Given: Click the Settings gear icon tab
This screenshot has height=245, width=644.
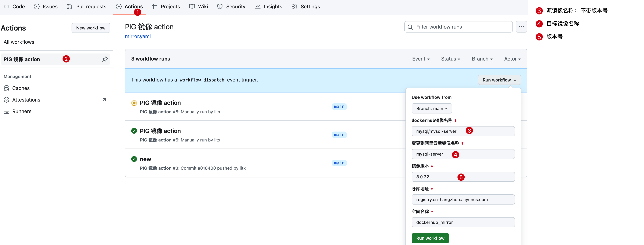Looking at the screenshot, I should [294, 7].
